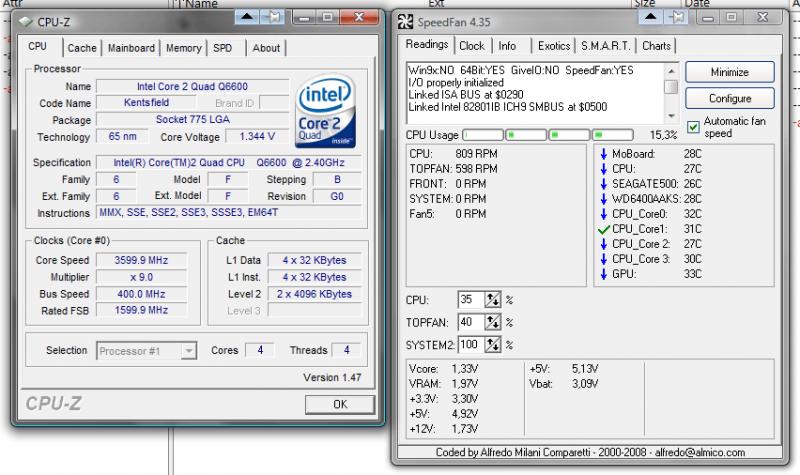Click the Level 2 cache value 2 x 4096 KBytes

(x=314, y=294)
